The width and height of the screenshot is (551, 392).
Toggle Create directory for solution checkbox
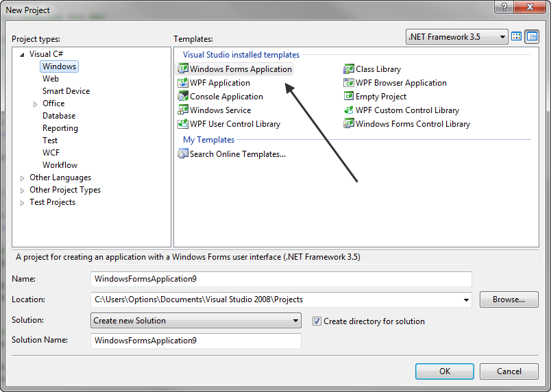(x=317, y=321)
